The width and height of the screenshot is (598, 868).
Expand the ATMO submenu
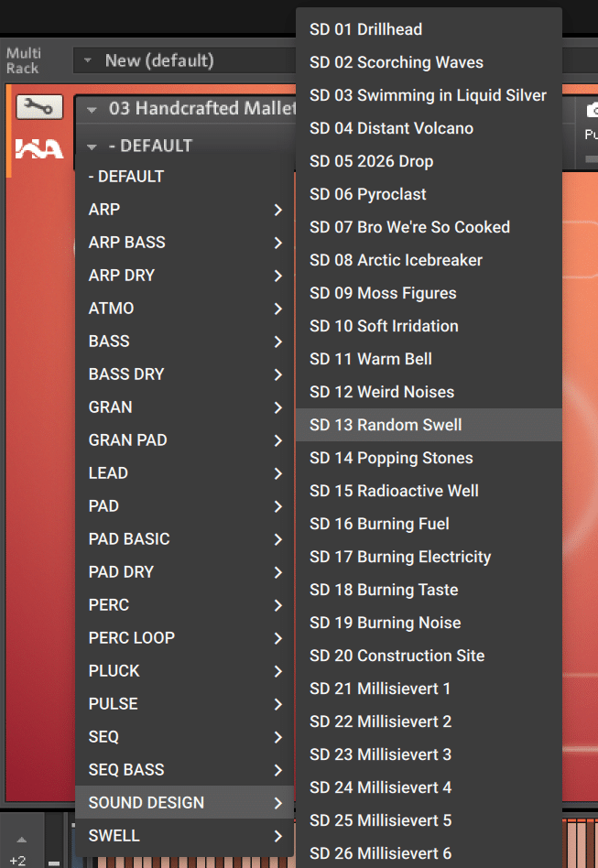184,309
